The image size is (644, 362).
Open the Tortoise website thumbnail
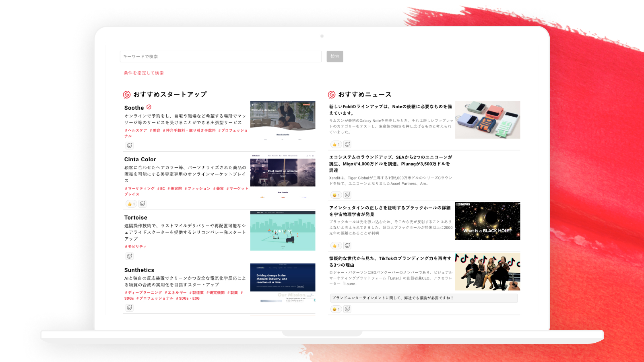(283, 231)
